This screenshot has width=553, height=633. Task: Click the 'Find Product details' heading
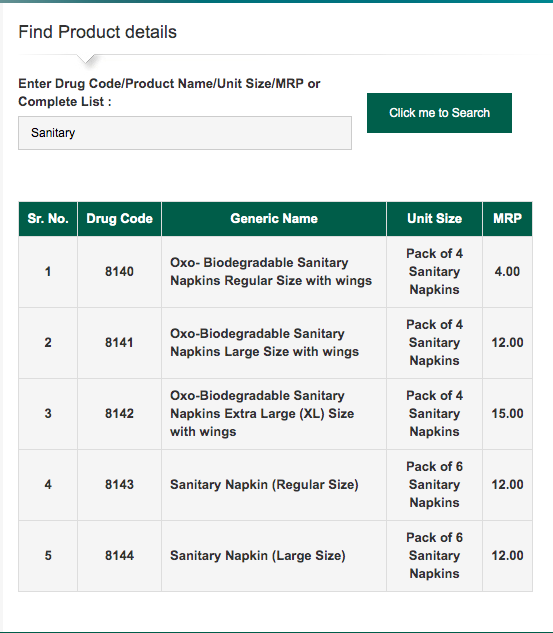point(98,32)
